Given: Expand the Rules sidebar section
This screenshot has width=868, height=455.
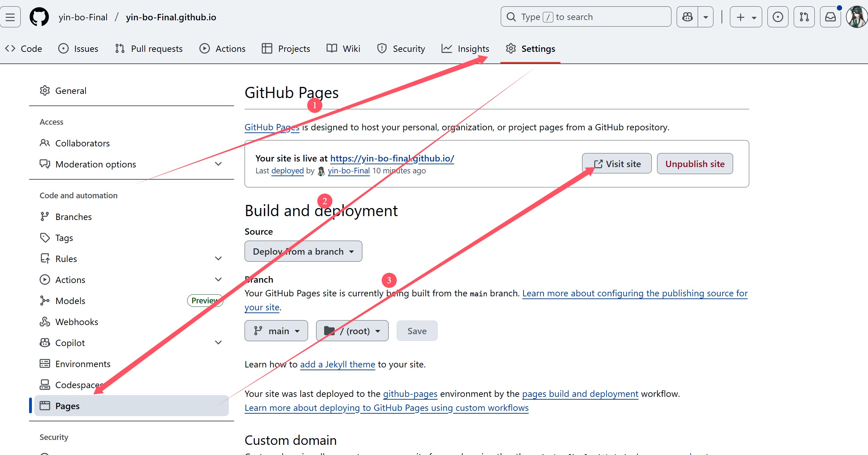Looking at the screenshot, I should coord(218,258).
